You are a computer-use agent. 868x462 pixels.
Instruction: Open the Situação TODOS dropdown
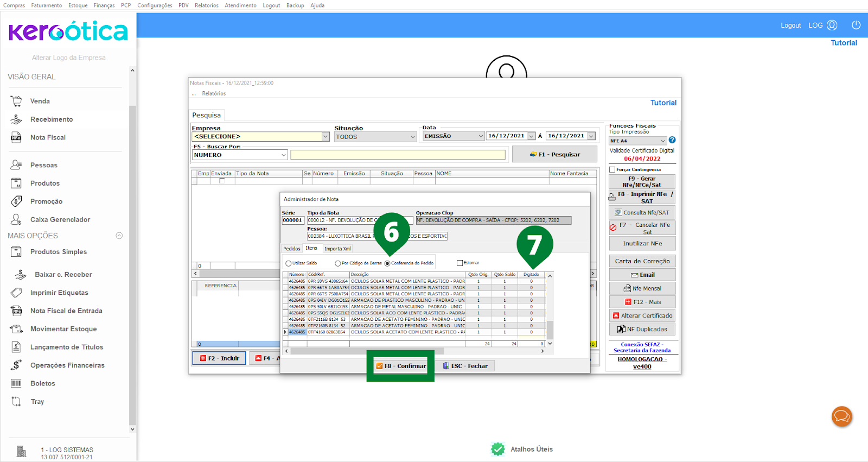[413, 137]
